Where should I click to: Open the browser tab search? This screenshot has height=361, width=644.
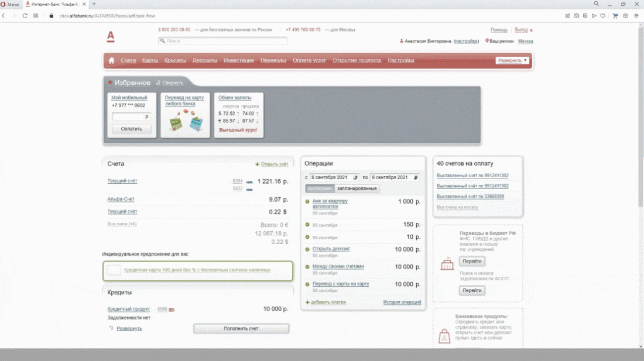pyautogui.click(x=596, y=4)
